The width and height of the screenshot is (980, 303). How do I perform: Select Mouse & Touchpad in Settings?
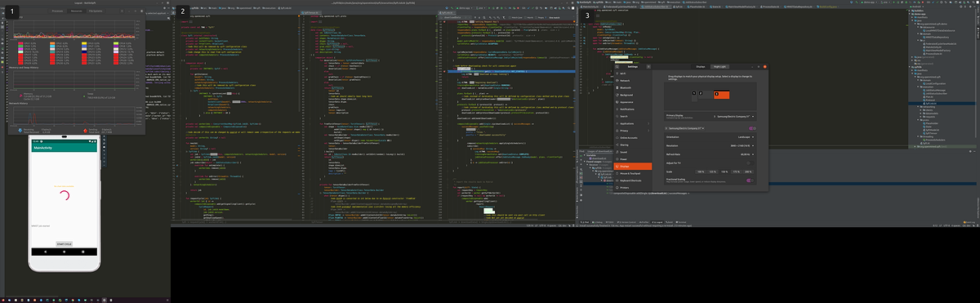point(633,173)
